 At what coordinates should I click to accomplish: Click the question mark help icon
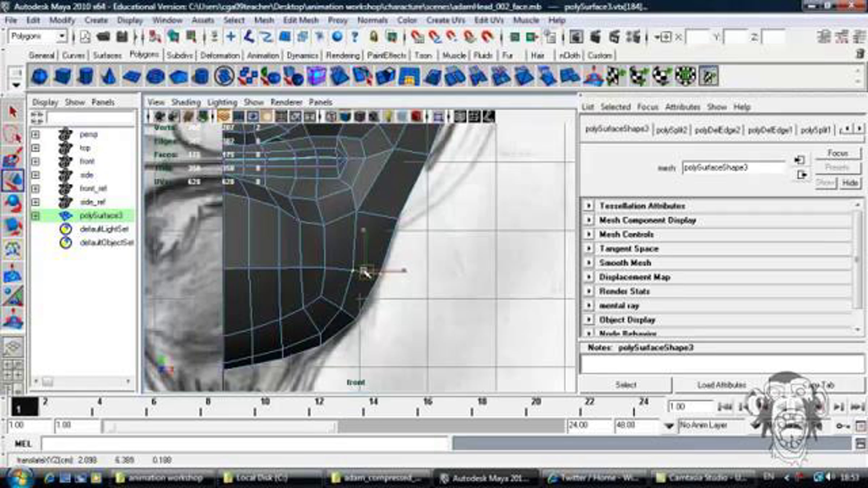(x=355, y=37)
